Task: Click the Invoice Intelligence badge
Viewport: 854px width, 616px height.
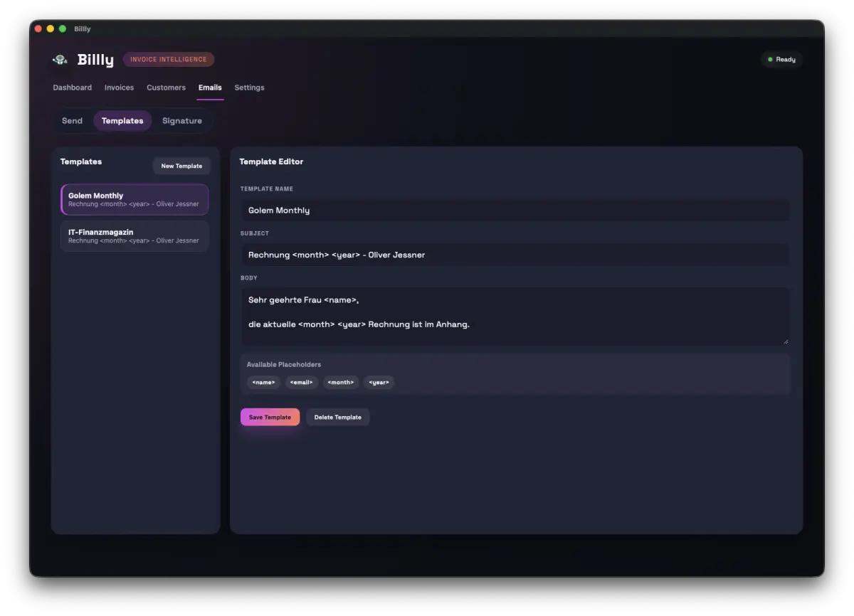Action: pyautogui.click(x=169, y=59)
